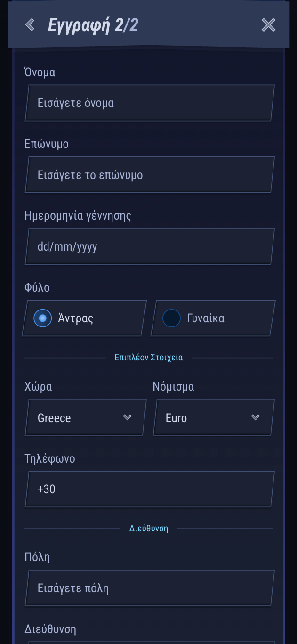
Task: Expand the Νόμισμα currency dropdown
Action: [213, 418]
